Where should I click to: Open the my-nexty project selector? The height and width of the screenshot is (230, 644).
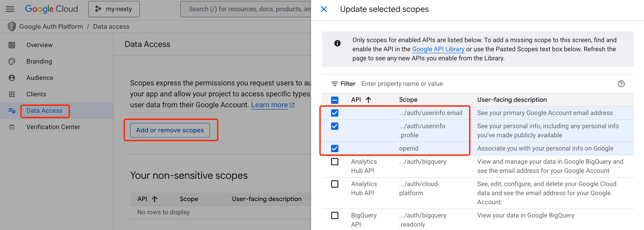[x=114, y=9]
